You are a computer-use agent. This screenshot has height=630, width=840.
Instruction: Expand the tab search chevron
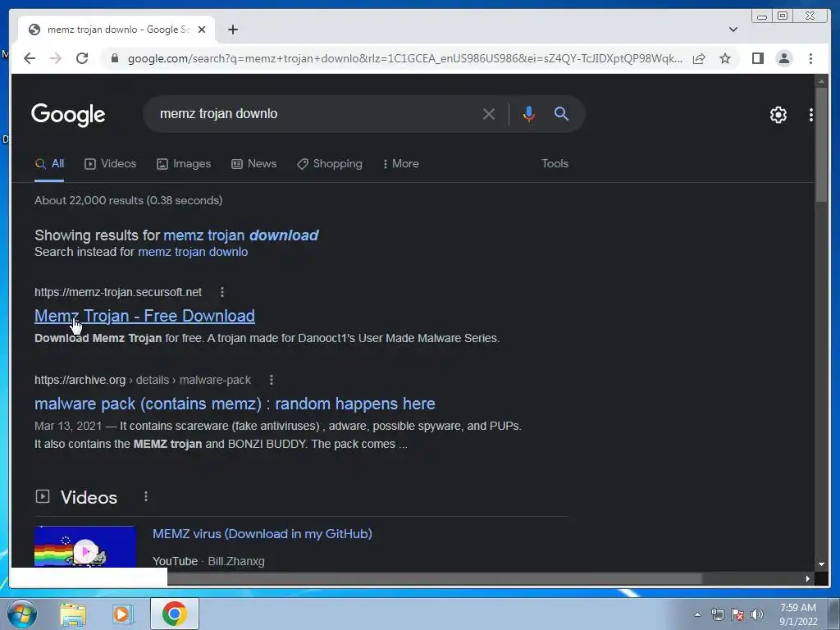click(x=733, y=30)
